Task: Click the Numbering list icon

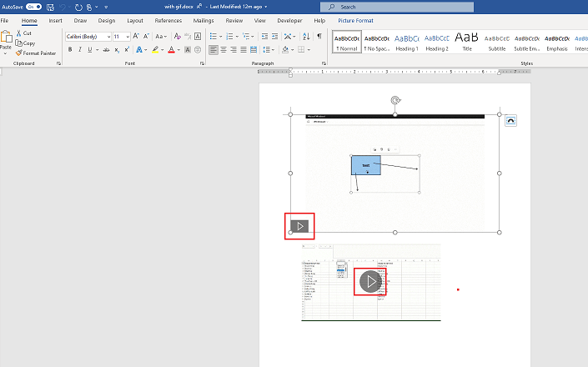Action: (x=229, y=37)
